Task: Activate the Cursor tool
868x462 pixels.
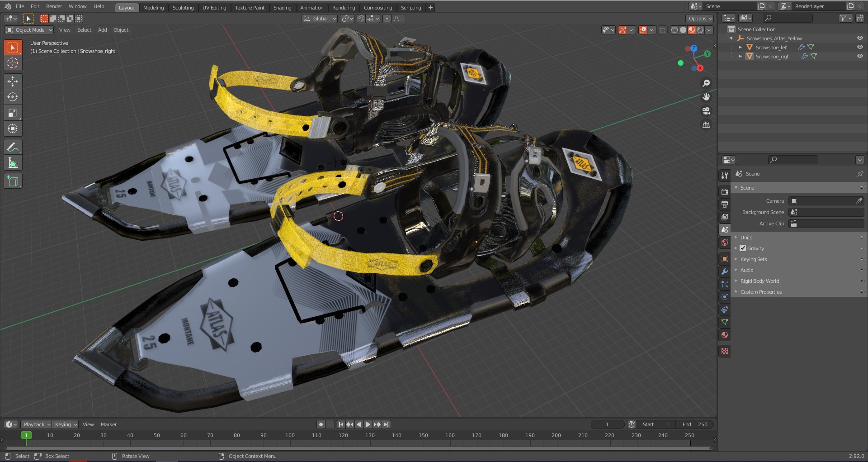Action: 13,63
